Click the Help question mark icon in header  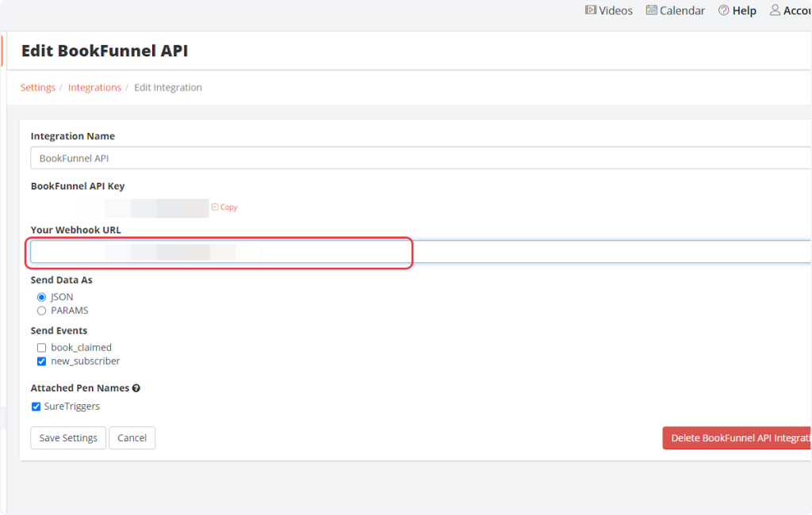tap(723, 10)
